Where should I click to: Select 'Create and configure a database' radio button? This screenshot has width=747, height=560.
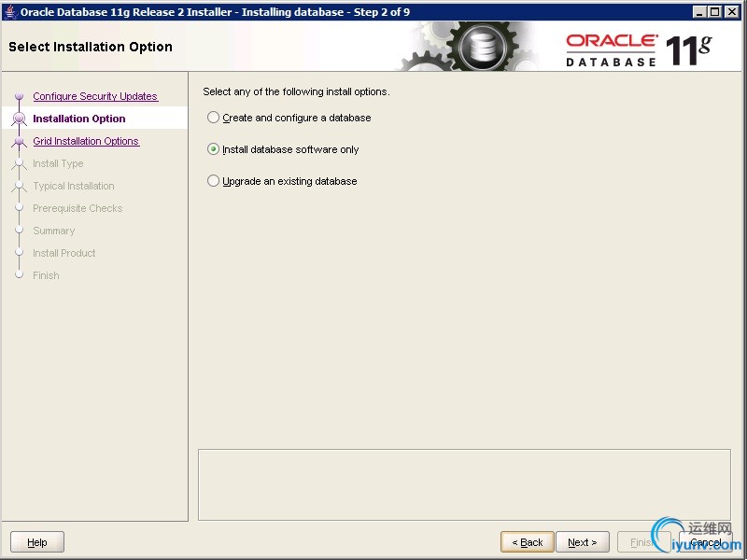(213, 118)
